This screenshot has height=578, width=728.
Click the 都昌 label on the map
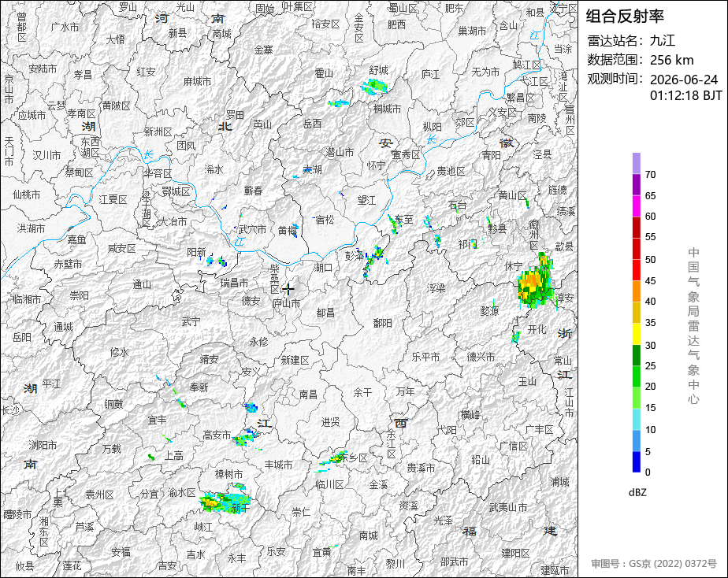[x=325, y=313]
